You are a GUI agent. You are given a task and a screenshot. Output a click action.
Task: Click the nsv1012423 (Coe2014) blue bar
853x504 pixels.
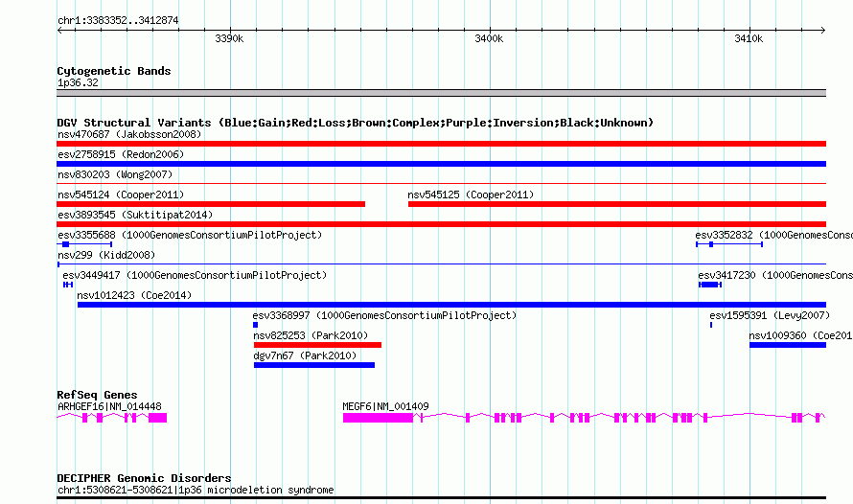(451, 305)
